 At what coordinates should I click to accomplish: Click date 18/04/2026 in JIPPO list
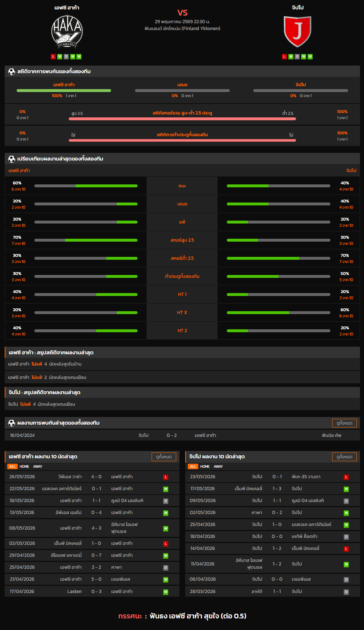click(203, 537)
